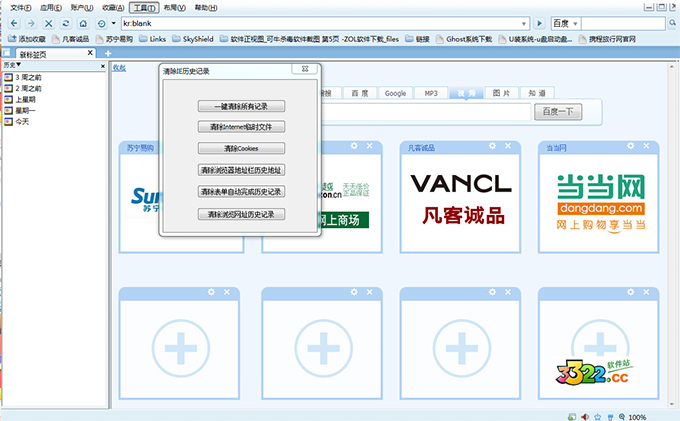Open settings gear on 凡客诚品 tile
This screenshot has width=680, height=421.
pyautogui.click(x=492, y=146)
